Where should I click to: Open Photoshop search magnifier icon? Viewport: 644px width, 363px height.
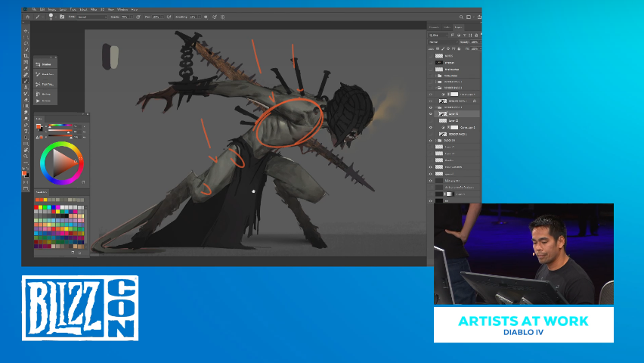(x=461, y=17)
